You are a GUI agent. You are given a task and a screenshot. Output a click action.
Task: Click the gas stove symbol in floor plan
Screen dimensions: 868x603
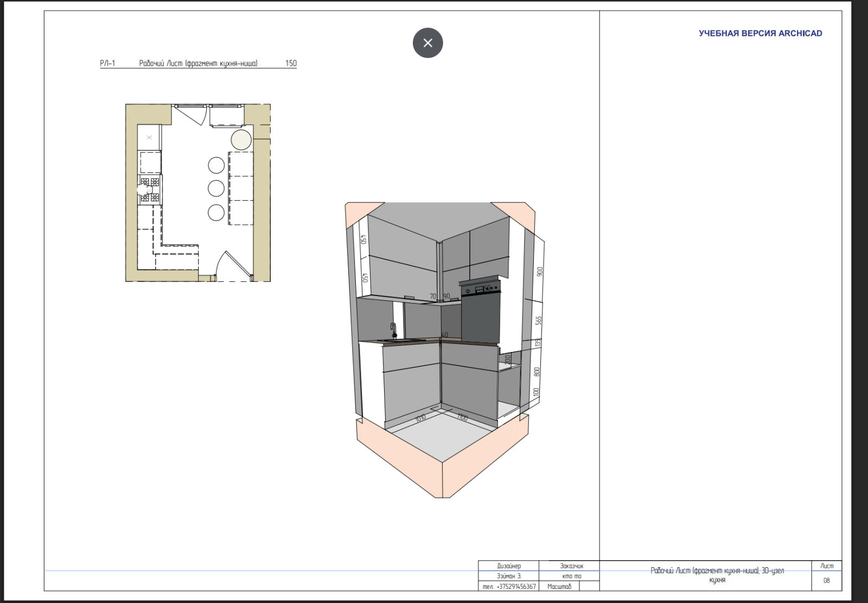(150, 190)
